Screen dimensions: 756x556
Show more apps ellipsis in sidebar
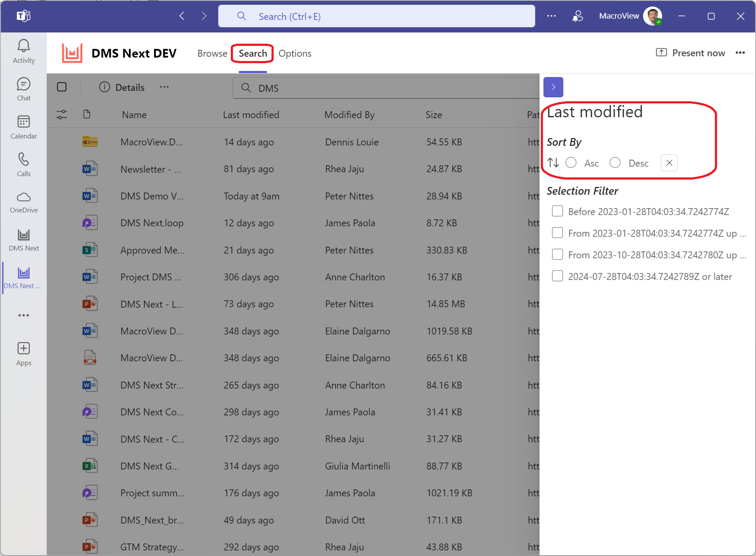[24, 315]
